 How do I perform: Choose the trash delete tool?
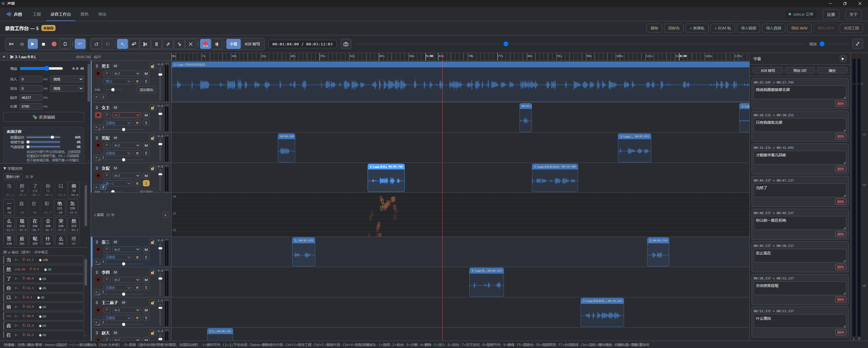coord(156,44)
